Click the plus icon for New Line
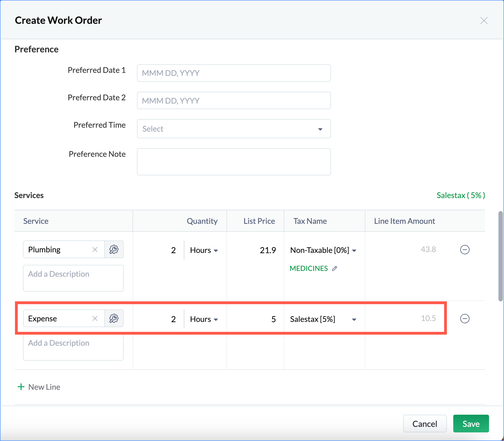 (21, 387)
